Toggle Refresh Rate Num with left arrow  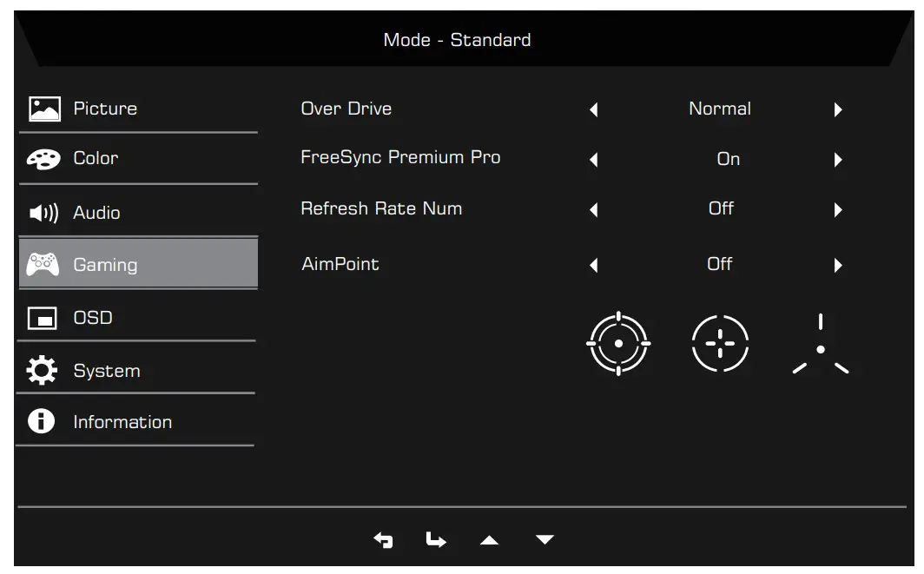594,210
